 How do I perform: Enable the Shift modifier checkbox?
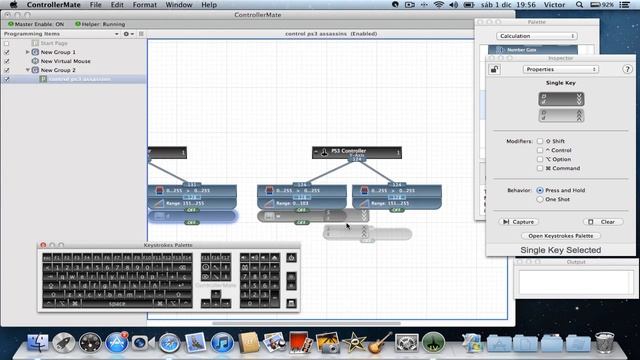[540, 141]
